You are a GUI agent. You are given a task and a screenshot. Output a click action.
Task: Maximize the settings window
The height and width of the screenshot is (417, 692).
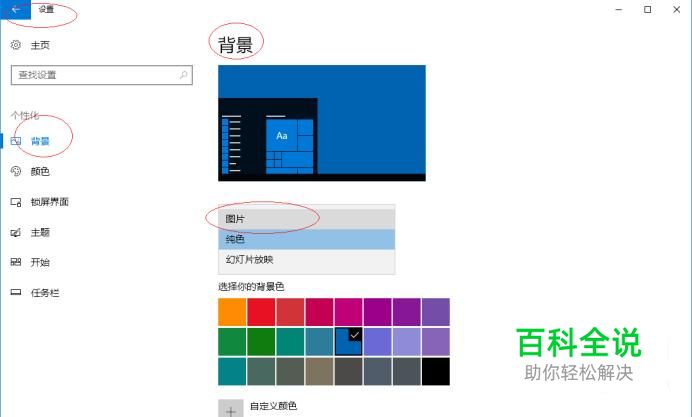(647, 9)
